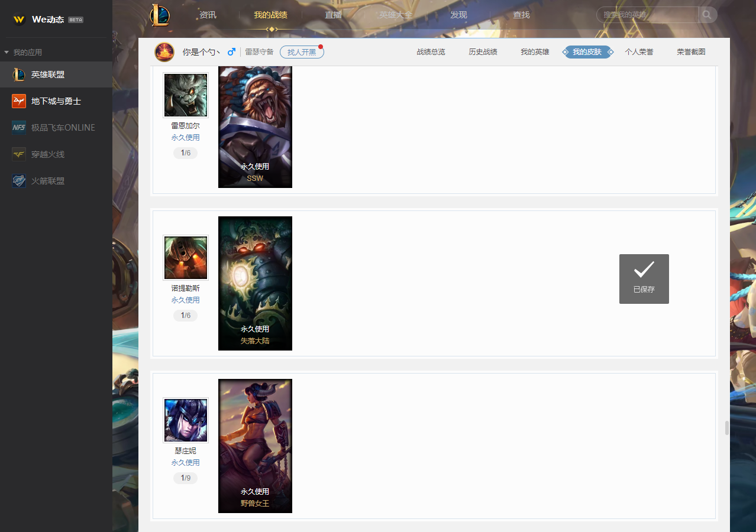The height and width of the screenshot is (532, 756).
Task: Open the 查找 navigation tab
Action: pos(521,15)
